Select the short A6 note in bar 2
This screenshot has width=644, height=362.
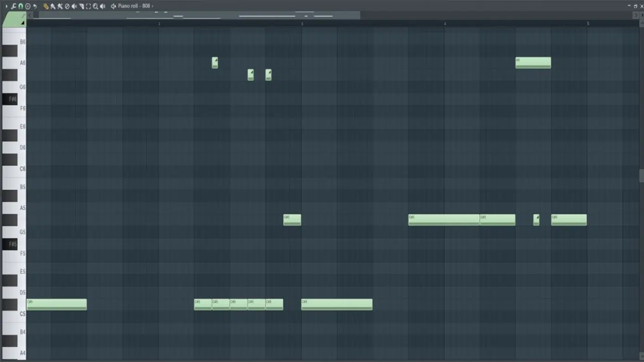pyautogui.click(x=215, y=63)
